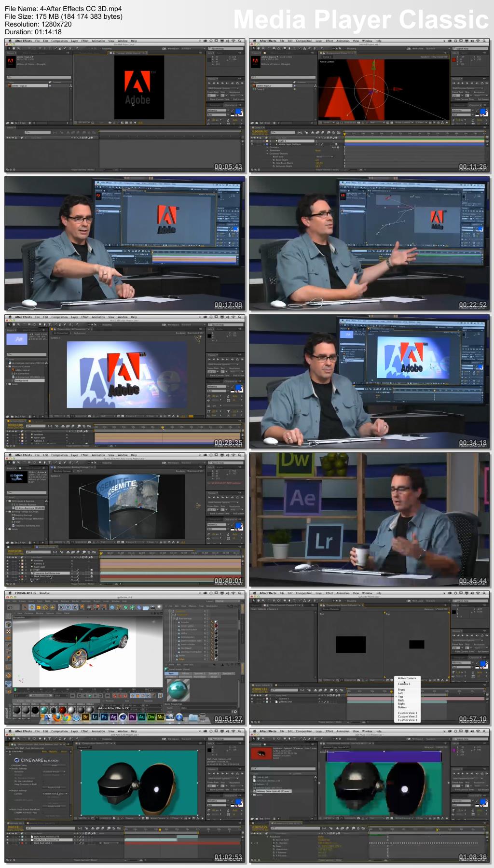This screenshot has width=494, height=868.
Task: Open Window menu in CINEMA 4D Lite menubar
Action: [44, 593]
